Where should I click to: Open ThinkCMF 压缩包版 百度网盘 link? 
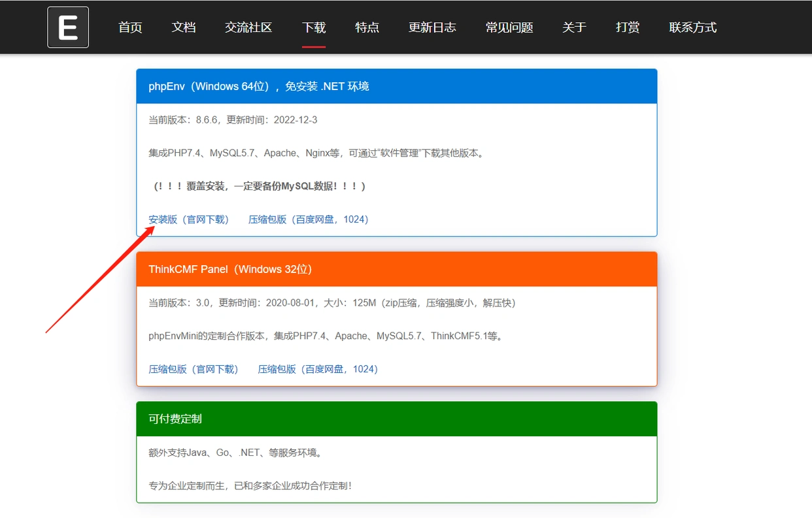(318, 369)
